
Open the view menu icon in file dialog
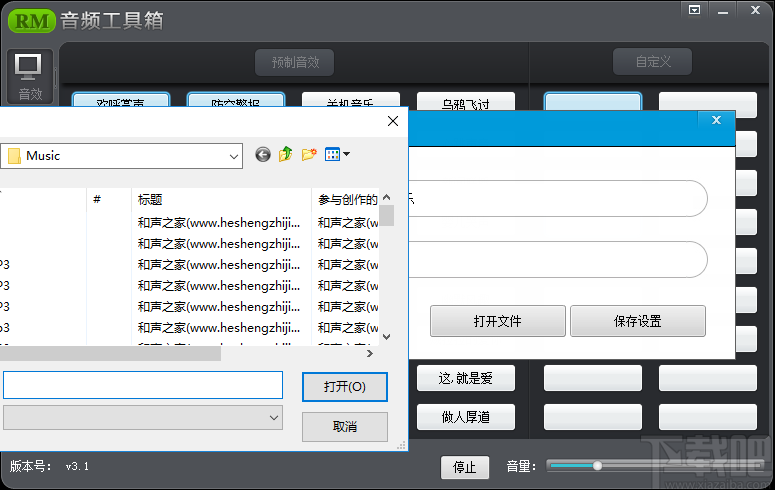[337, 155]
